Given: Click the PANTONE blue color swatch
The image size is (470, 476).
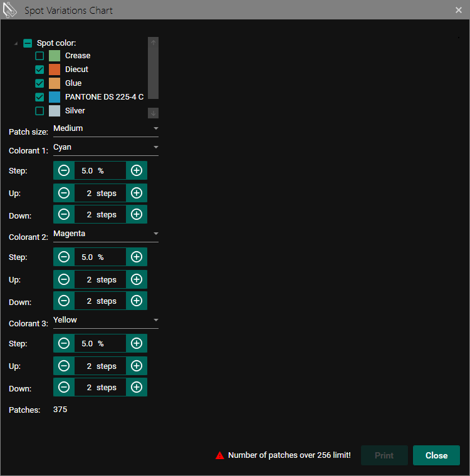Looking at the screenshot, I should pyautogui.click(x=55, y=97).
